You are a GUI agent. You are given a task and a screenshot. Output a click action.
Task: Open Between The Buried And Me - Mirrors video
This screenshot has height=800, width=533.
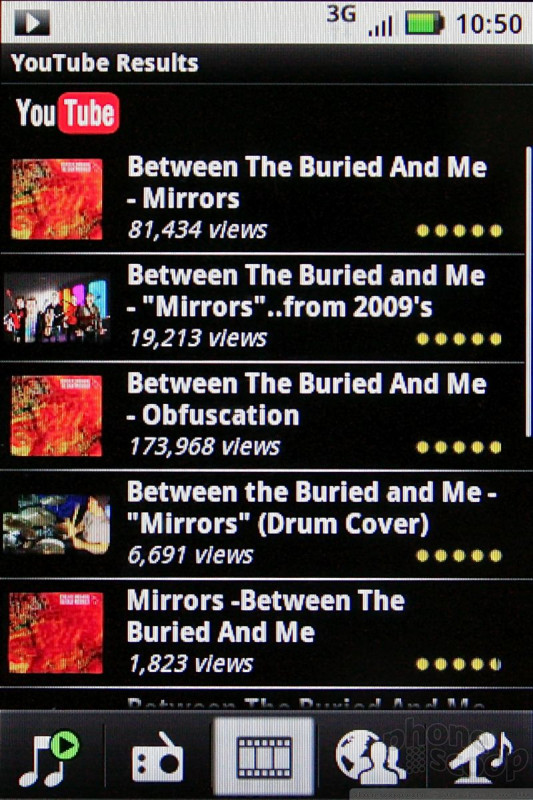pyautogui.click(x=262, y=199)
